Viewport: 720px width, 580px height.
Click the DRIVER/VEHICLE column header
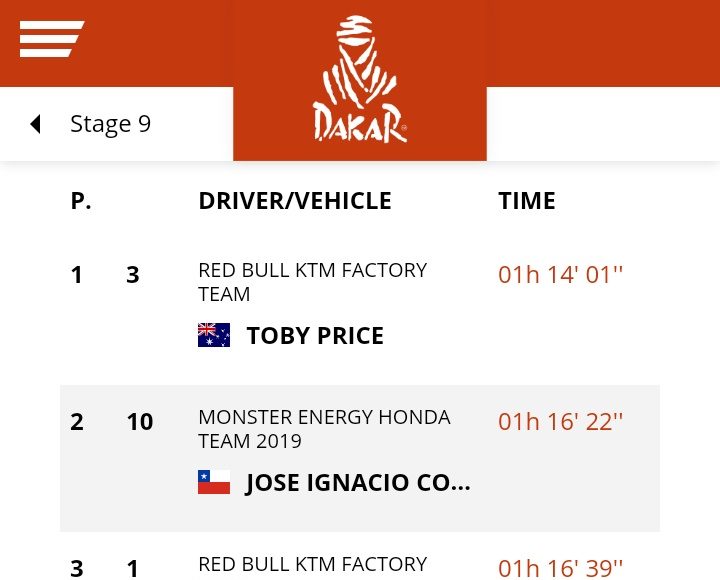tap(295, 201)
